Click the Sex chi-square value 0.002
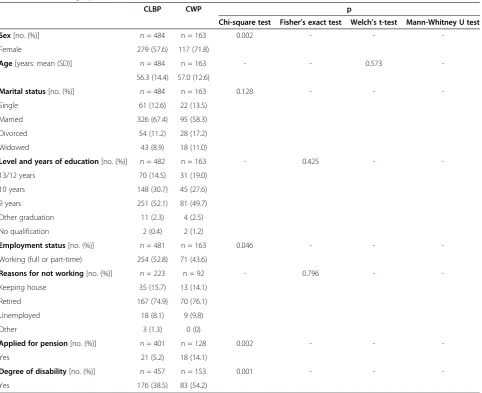The height and width of the screenshot is (393, 482). [245, 35]
